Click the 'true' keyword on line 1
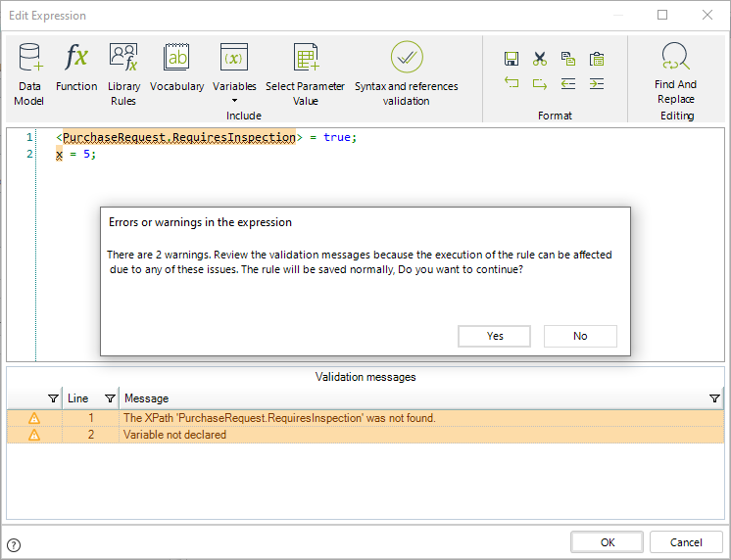The image size is (731, 560). [x=337, y=137]
